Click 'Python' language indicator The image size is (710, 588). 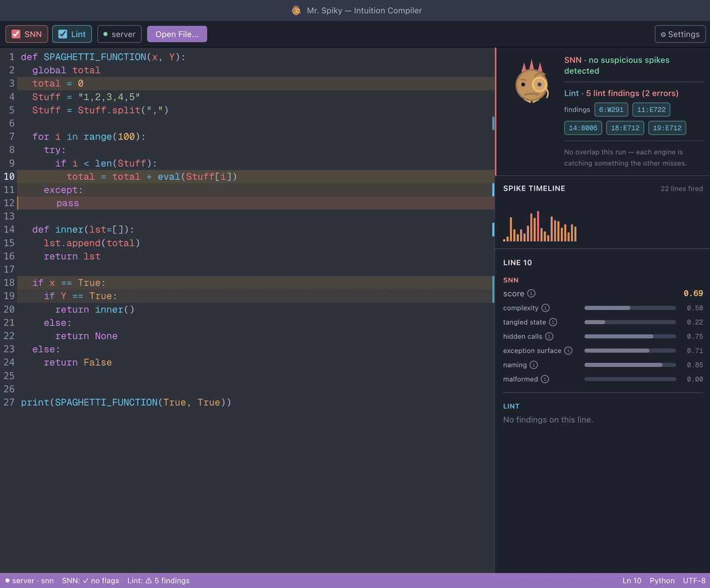point(662,581)
